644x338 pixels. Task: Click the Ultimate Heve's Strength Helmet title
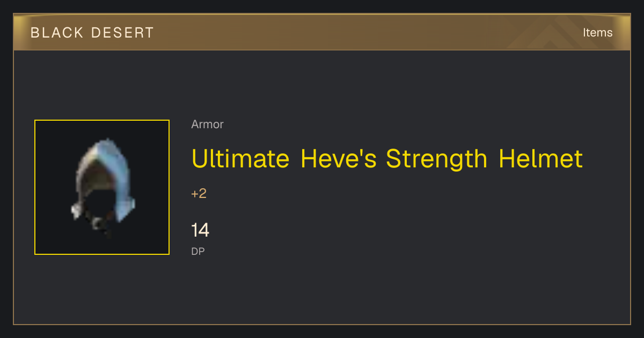[x=387, y=159]
